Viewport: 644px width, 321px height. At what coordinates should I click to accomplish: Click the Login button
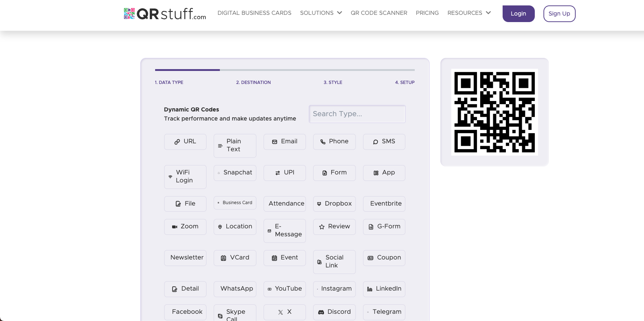[519, 14]
